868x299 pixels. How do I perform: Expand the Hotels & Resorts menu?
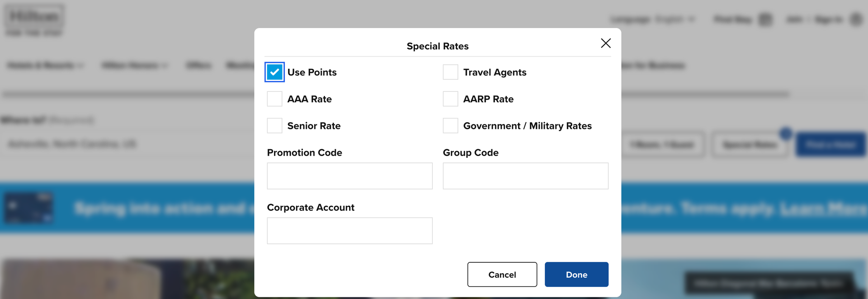(x=44, y=65)
